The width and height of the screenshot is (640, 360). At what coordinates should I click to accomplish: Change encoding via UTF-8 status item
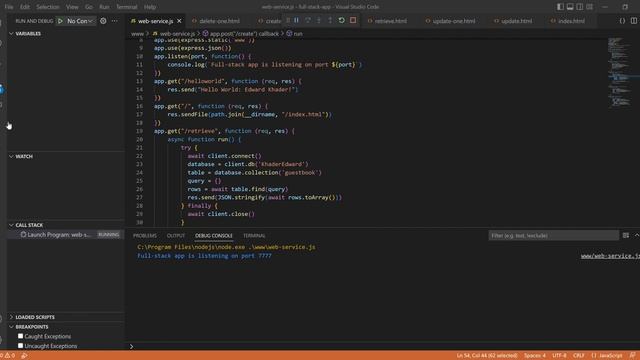[x=559, y=356]
